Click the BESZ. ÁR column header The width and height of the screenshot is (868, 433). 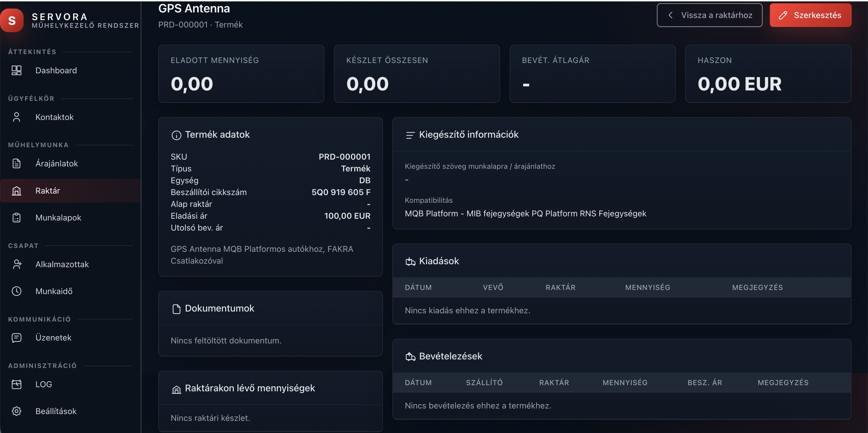704,383
